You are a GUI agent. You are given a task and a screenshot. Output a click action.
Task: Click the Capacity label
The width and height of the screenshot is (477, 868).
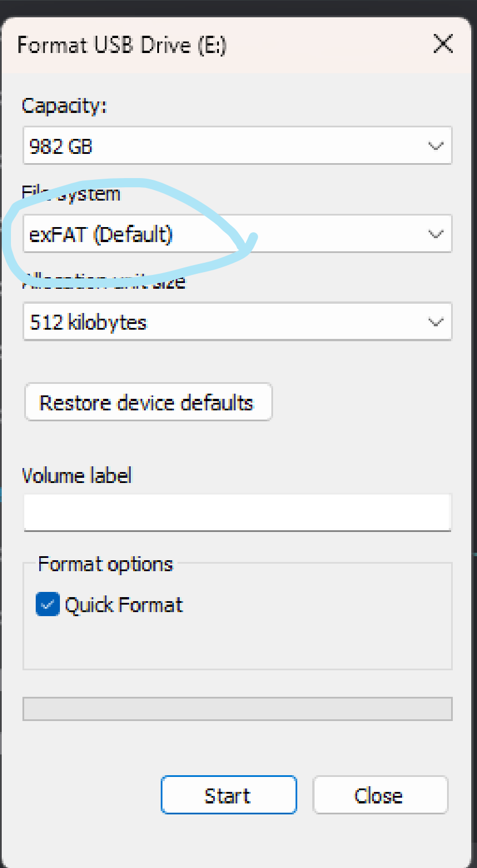click(x=65, y=107)
